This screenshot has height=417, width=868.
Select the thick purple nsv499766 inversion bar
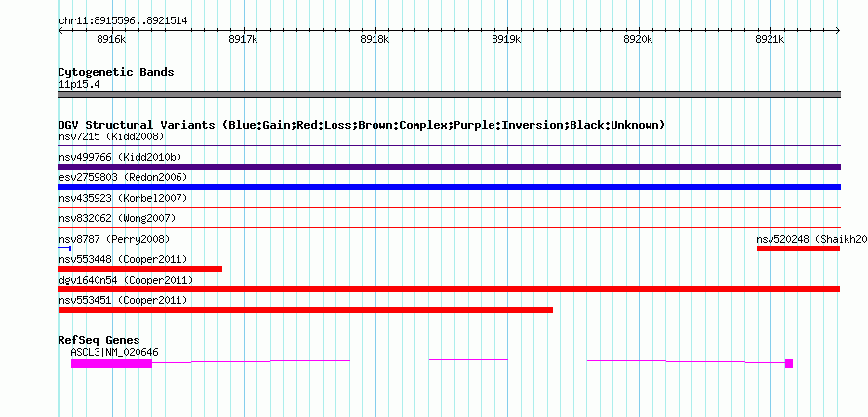[449, 167]
